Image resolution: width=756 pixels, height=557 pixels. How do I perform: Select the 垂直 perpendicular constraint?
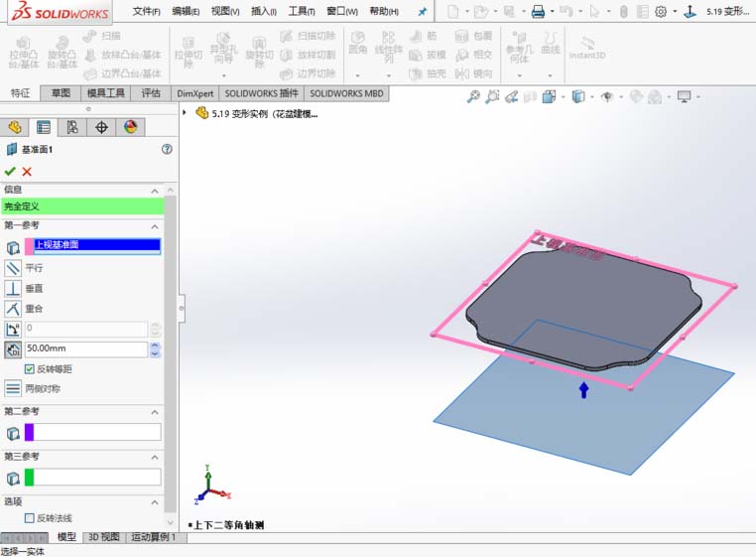13,288
